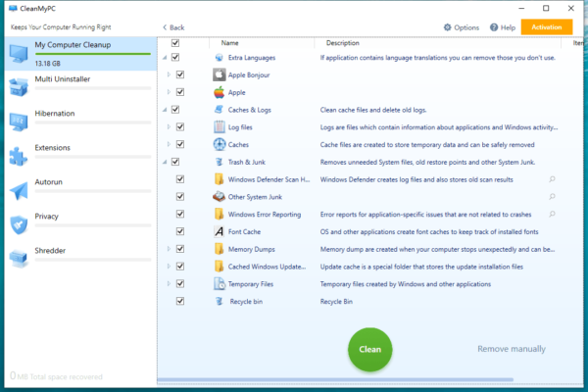The width and height of the screenshot is (588, 392).
Task: Collapse the Extra Languages group
Action: pos(165,58)
